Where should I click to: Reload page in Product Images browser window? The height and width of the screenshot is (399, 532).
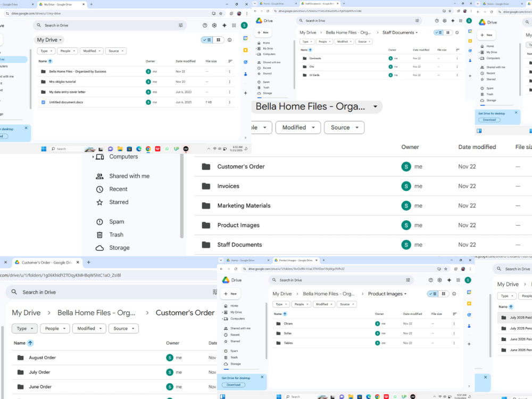(x=236, y=269)
